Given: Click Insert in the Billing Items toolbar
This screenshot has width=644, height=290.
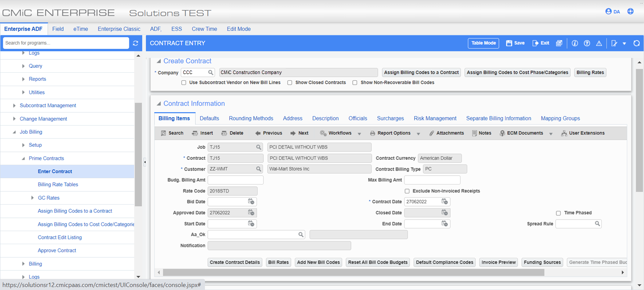Looking at the screenshot, I should [x=202, y=133].
